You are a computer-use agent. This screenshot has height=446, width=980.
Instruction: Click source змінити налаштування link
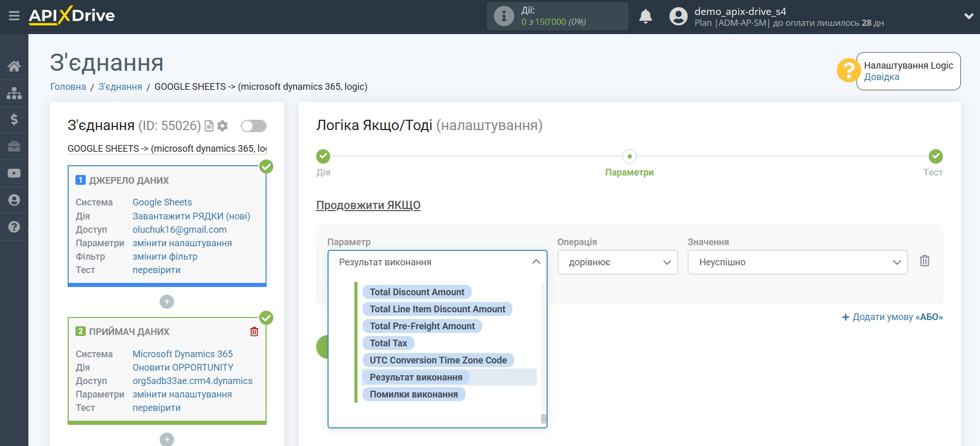pyautogui.click(x=182, y=243)
